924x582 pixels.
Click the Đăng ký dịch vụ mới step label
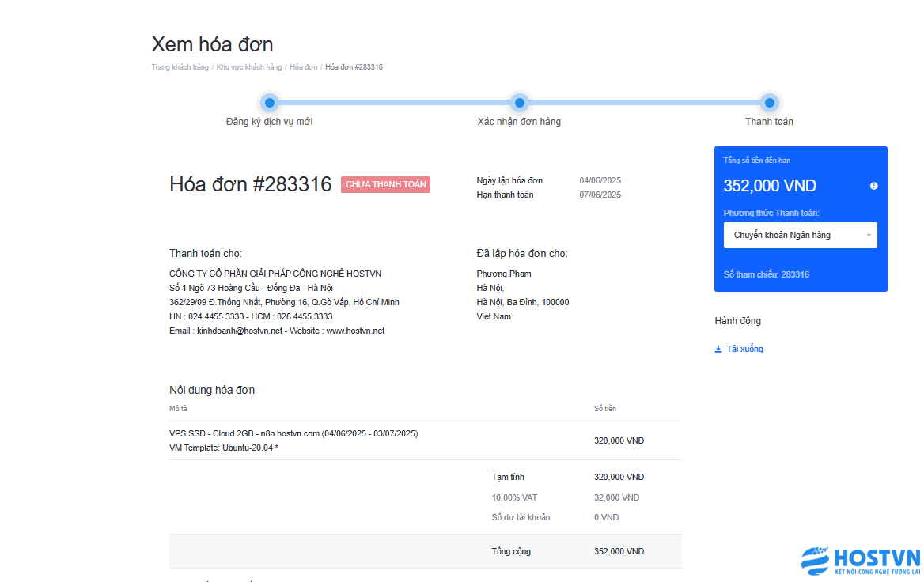coord(269,121)
